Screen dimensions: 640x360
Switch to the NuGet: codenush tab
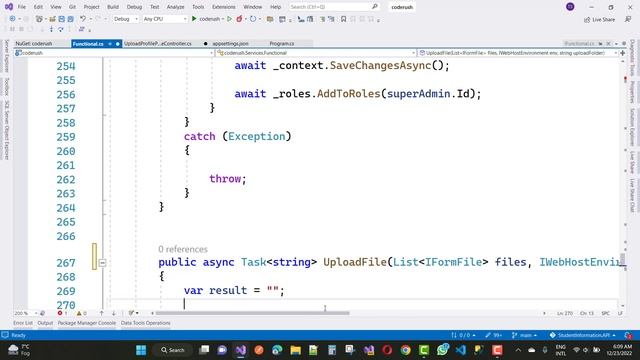pos(34,43)
